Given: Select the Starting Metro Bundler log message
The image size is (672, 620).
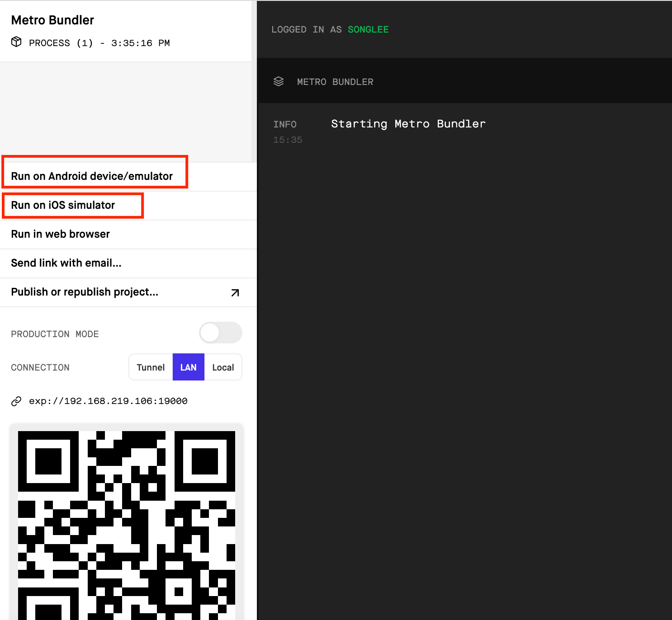Looking at the screenshot, I should click(408, 124).
